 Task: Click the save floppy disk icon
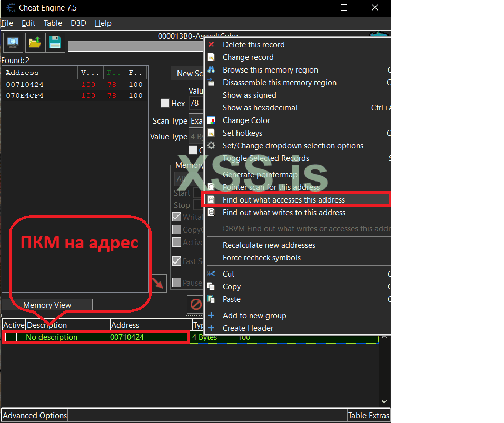[x=55, y=43]
